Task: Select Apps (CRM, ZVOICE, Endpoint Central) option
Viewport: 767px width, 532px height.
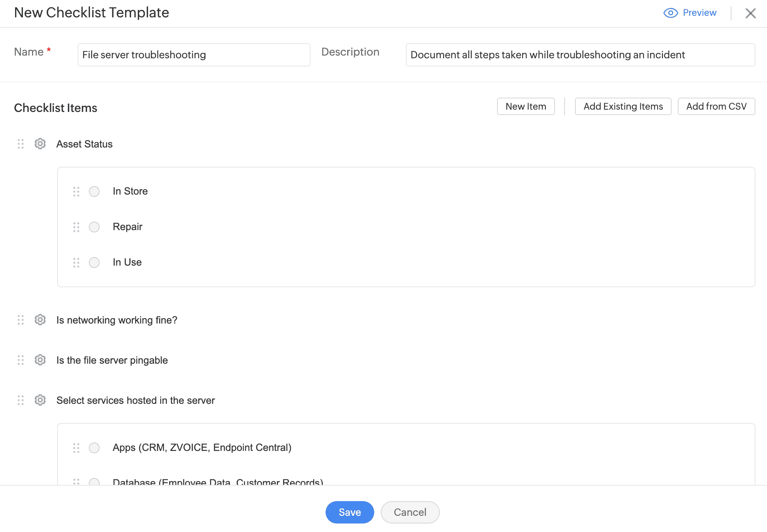Action: click(94, 448)
